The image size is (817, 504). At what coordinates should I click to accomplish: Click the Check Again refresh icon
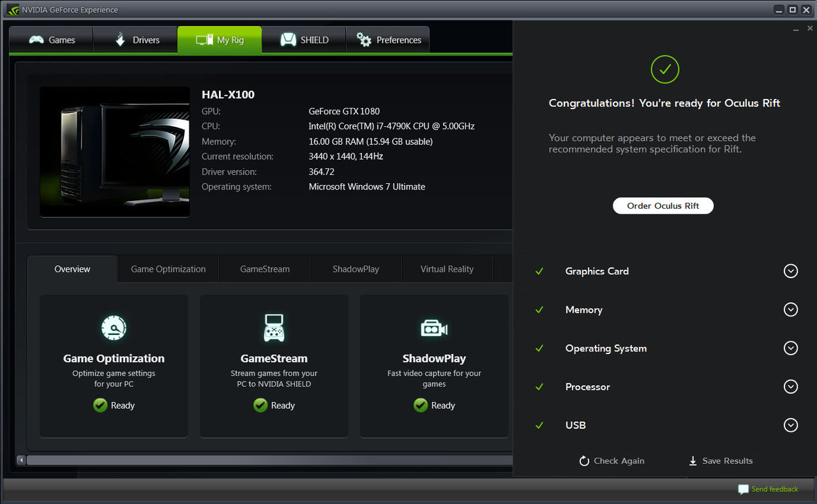(x=583, y=461)
